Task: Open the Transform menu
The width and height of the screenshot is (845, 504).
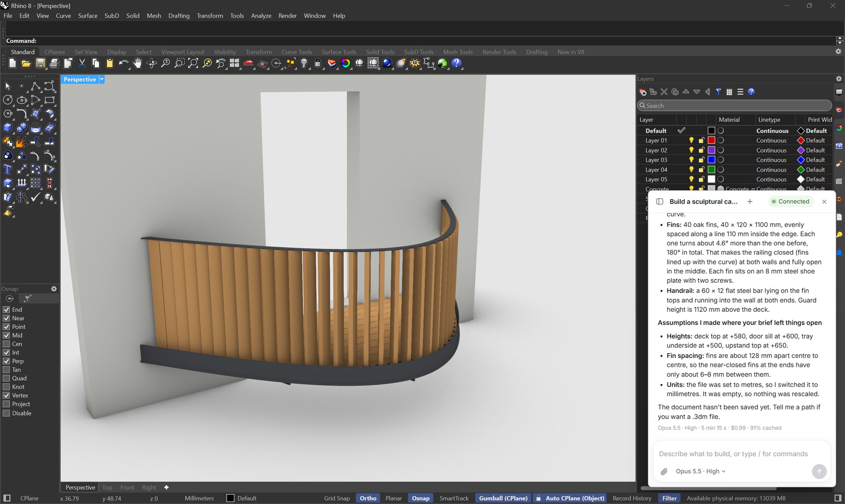Action: (210, 16)
